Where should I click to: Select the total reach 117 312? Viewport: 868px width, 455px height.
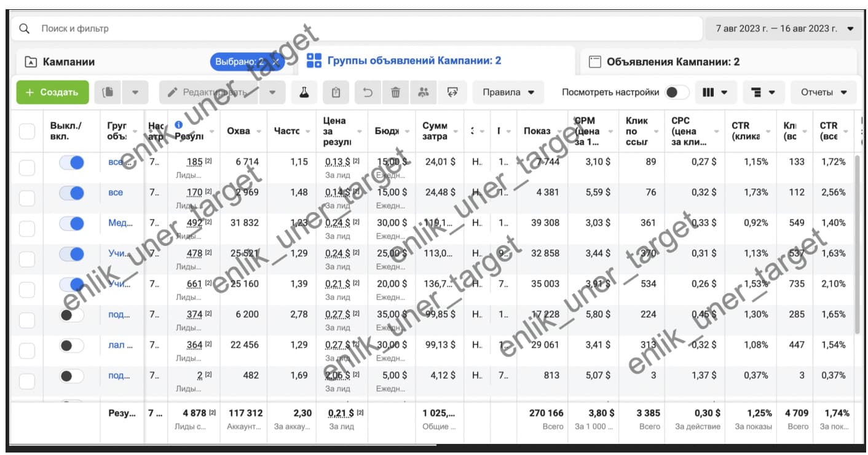click(245, 413)
